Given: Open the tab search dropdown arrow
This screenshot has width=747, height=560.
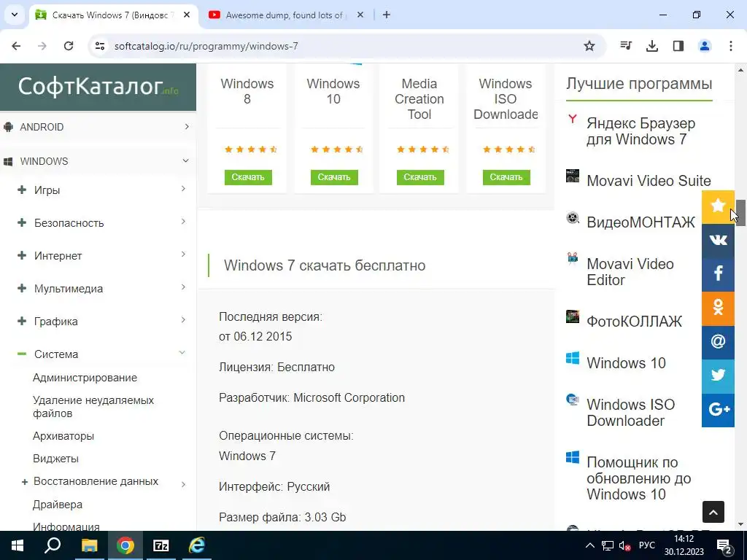Looking at the screenshot, I should coord(15,15).
